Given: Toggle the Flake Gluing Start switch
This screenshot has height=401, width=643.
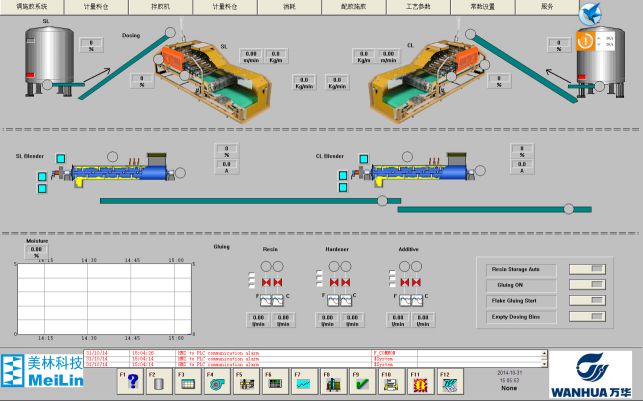Looking at the screenshot, I should (587, 301).
